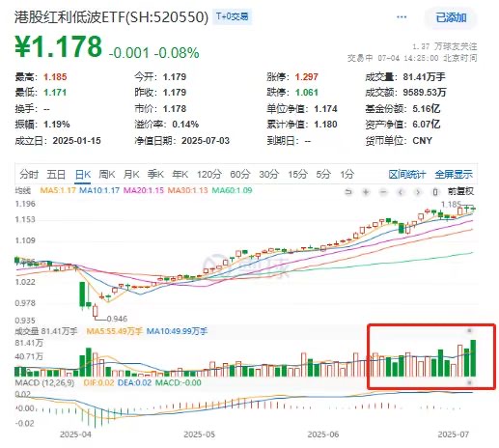Click the MA10:1.17 moving average label

point(99,190)
